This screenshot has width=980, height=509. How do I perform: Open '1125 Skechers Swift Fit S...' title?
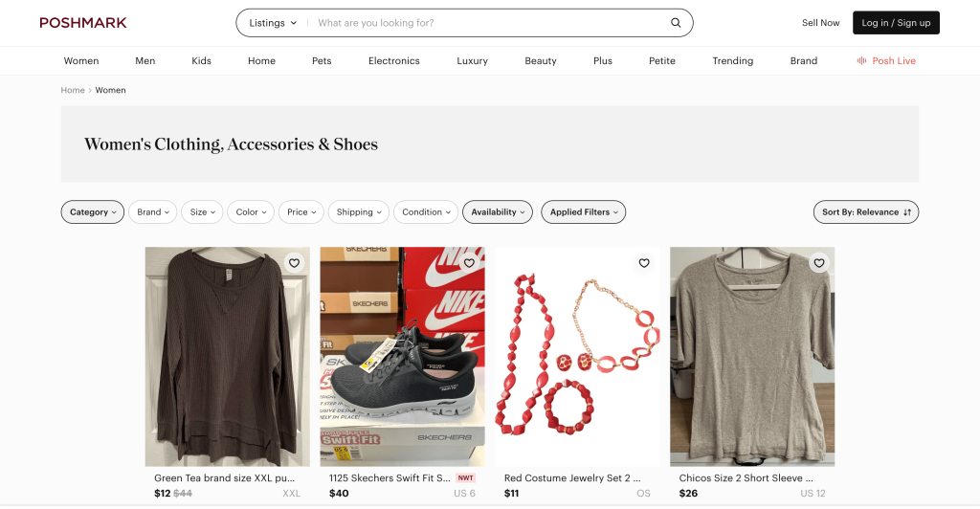(x=390, y=477)
